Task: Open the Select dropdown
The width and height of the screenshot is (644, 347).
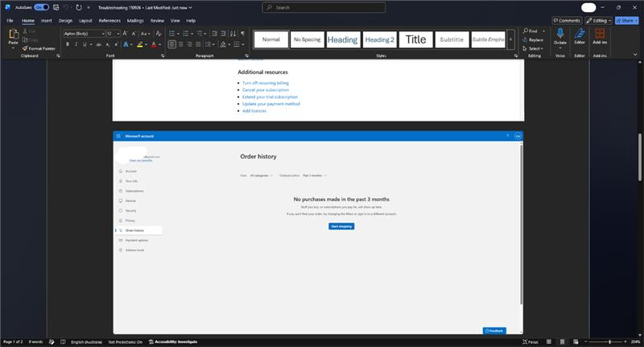Action: [x=533, y=48]
